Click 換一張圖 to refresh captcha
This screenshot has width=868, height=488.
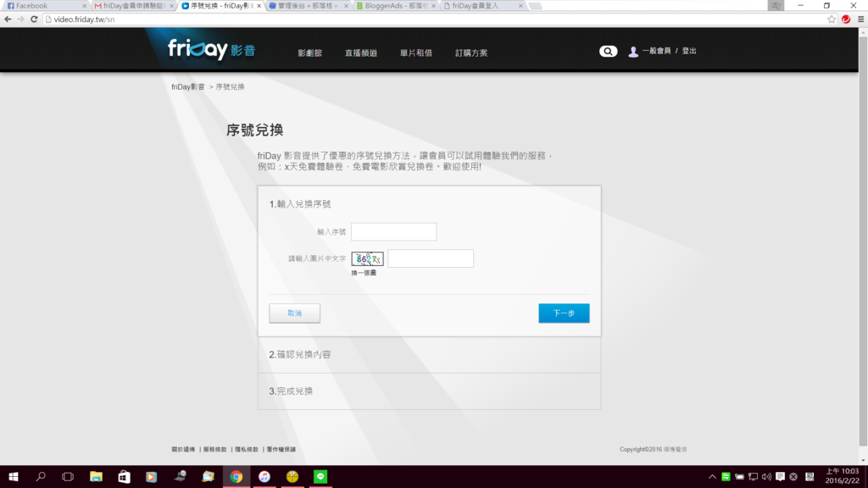tap(364, 273)
